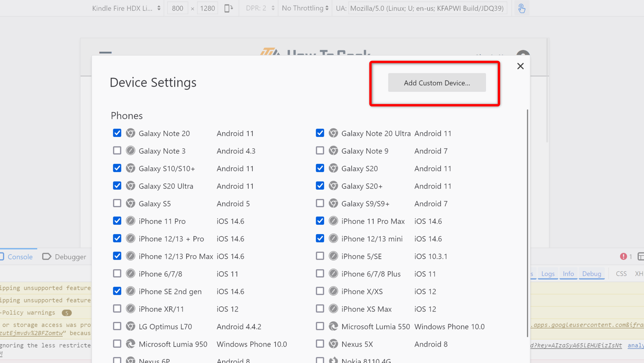Click the viewport width input showing 800
Image resolution: width=644 pixels, height=363 pixels.
[177, 8]
